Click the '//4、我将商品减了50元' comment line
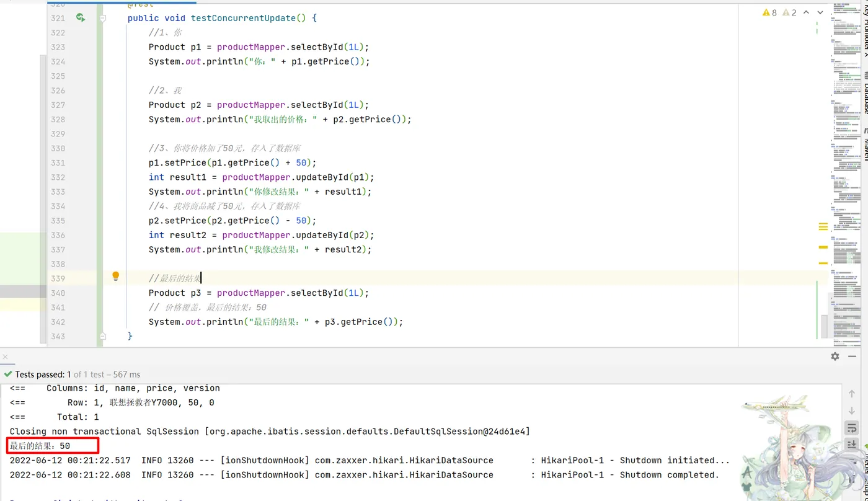The width and height of the screenshot is (868, 501). [x=224, y=206]
